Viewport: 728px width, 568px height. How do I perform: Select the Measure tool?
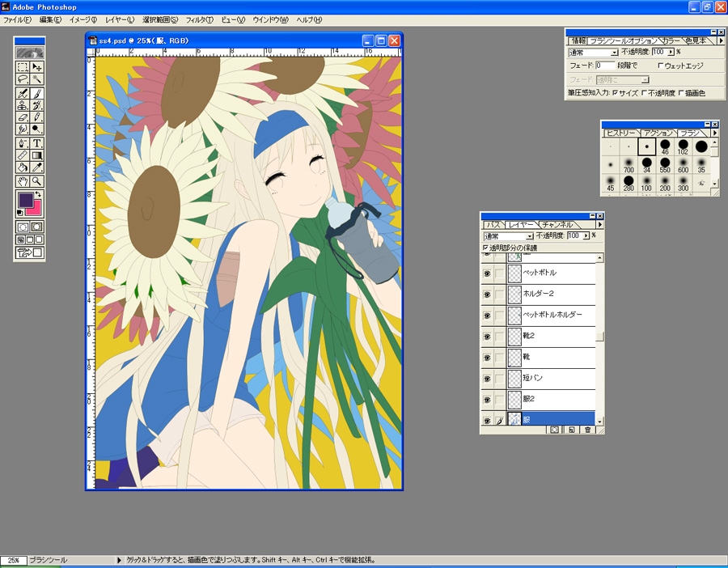pos(23,155)
